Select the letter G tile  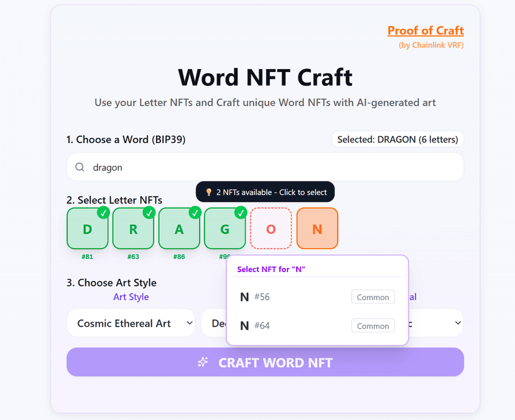click(225, 229)
